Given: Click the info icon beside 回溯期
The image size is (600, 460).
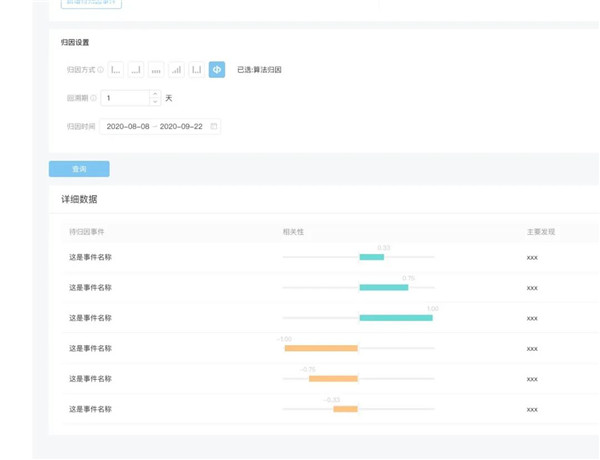Looking at the screenshot, I should (x=94, y=98).
